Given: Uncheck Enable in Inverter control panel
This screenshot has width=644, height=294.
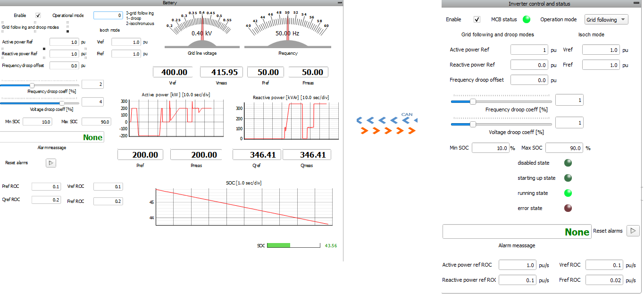Looking at the screenshot, I should coord(477,19).
